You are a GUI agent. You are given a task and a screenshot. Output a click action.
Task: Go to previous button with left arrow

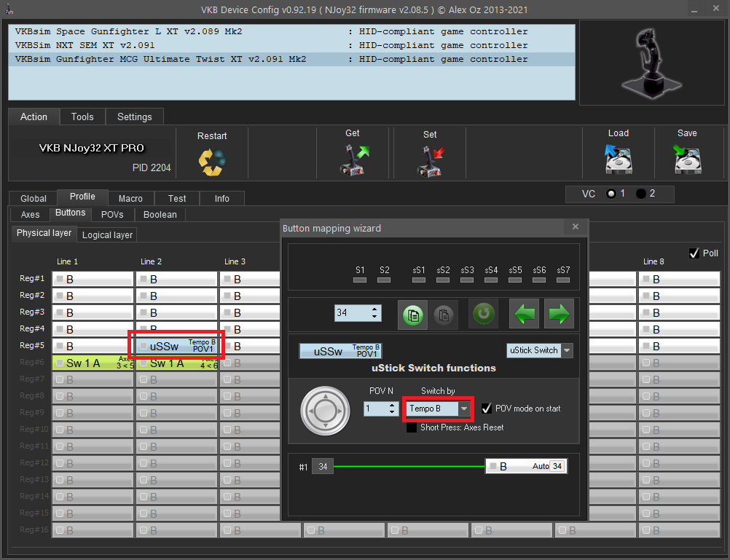tap(525, 314)
